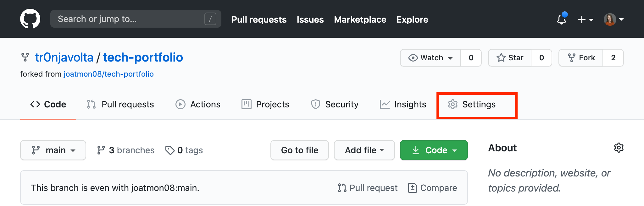644x206 pixels.
Task: Edit About details with gear icon
Action: 619,148
